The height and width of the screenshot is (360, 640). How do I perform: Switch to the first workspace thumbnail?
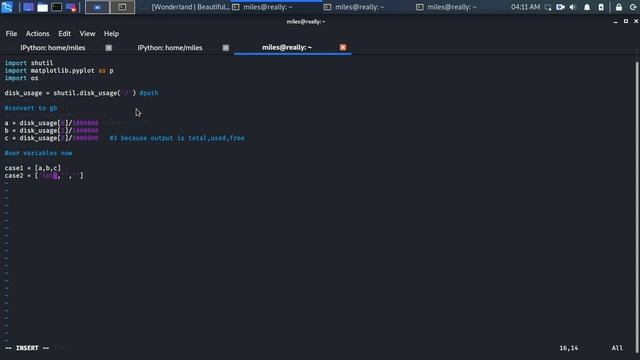(97, 7)
